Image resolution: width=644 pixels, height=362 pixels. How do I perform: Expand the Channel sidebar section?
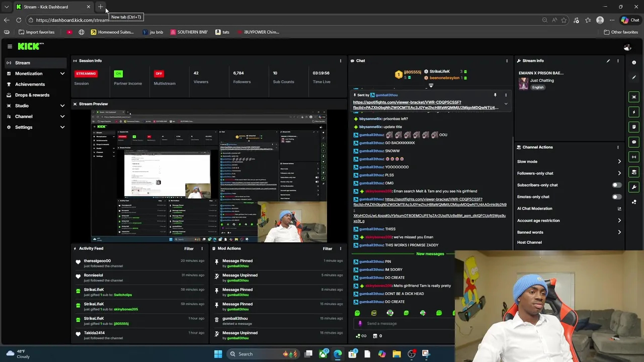click(62, 117)
